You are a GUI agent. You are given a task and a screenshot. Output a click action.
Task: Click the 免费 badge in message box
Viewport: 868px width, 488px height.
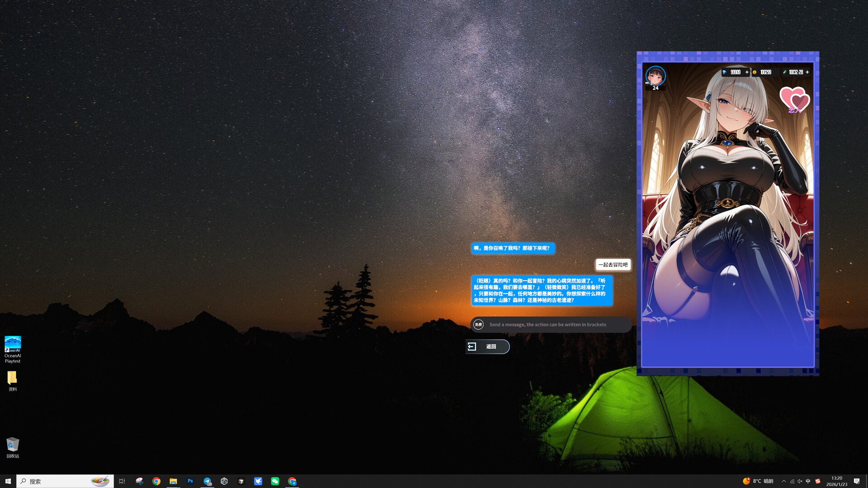(x=478, y=324)
